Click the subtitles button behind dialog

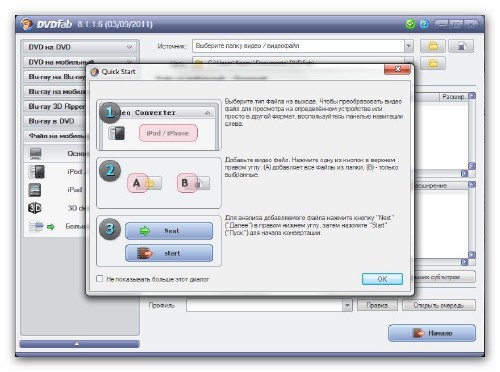(x=445, y=277)
